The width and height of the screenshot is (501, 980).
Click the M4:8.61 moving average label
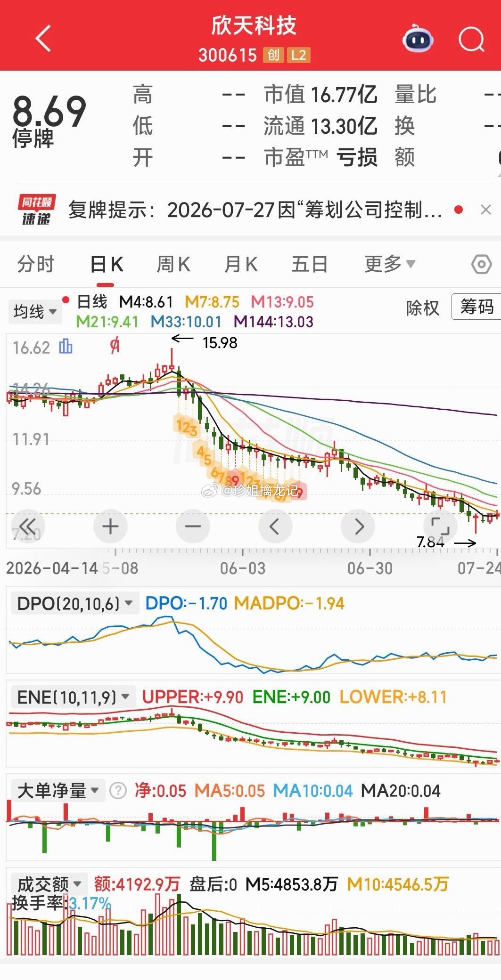point(146,302)
